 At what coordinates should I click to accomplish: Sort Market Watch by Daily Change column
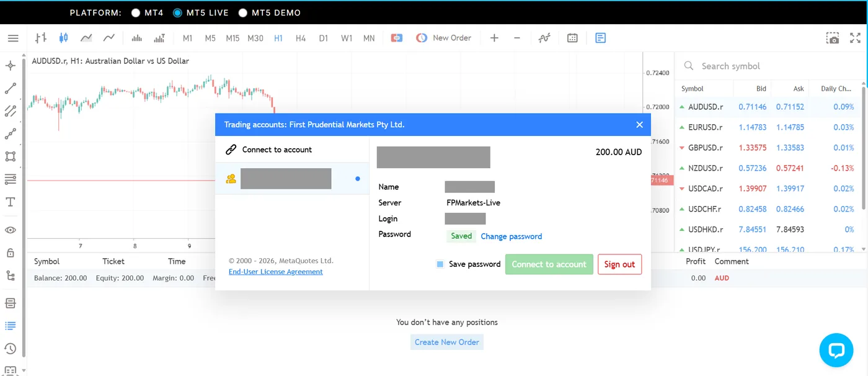[836, 89]
